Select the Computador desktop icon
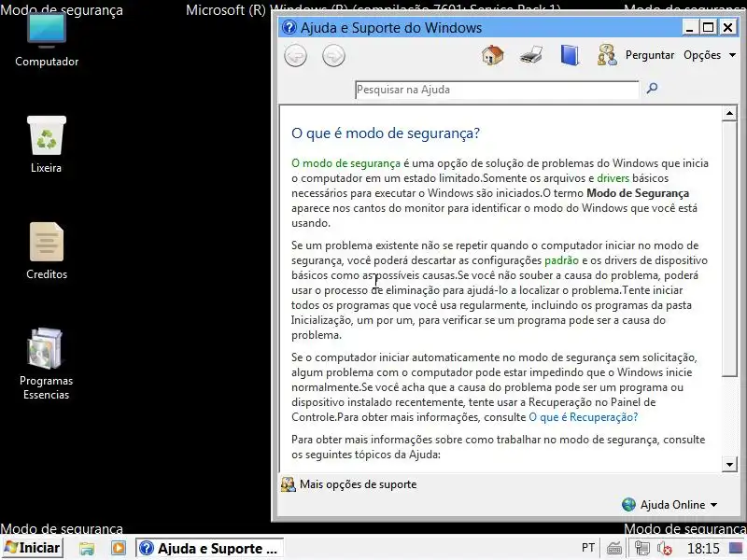 (x=46, y=40)
